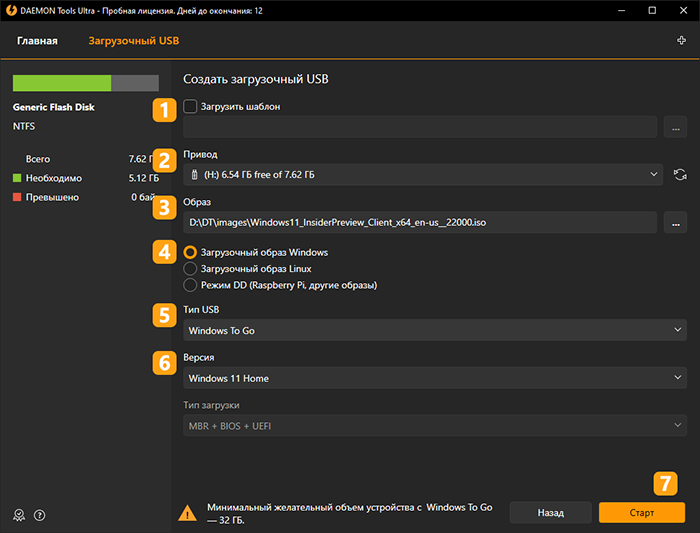
Task: Close the DAEMON Tools Ultra window
Action: coord(683,10)
